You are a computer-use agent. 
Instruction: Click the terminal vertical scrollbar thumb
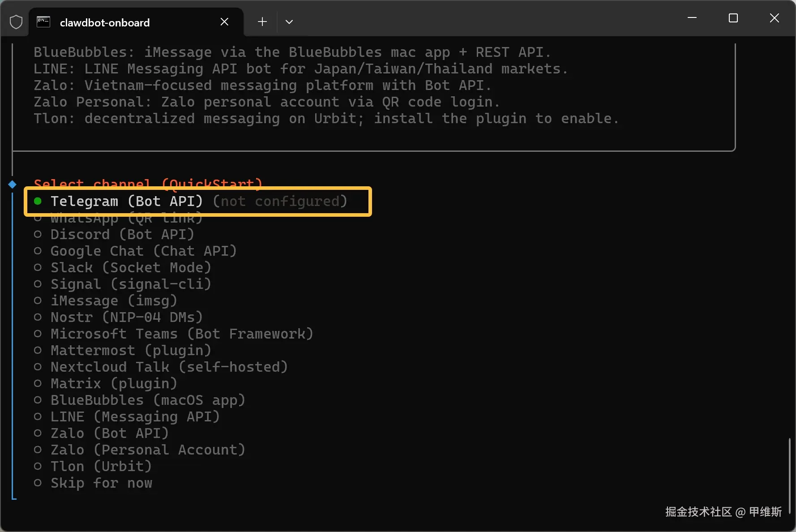point(789,476)
